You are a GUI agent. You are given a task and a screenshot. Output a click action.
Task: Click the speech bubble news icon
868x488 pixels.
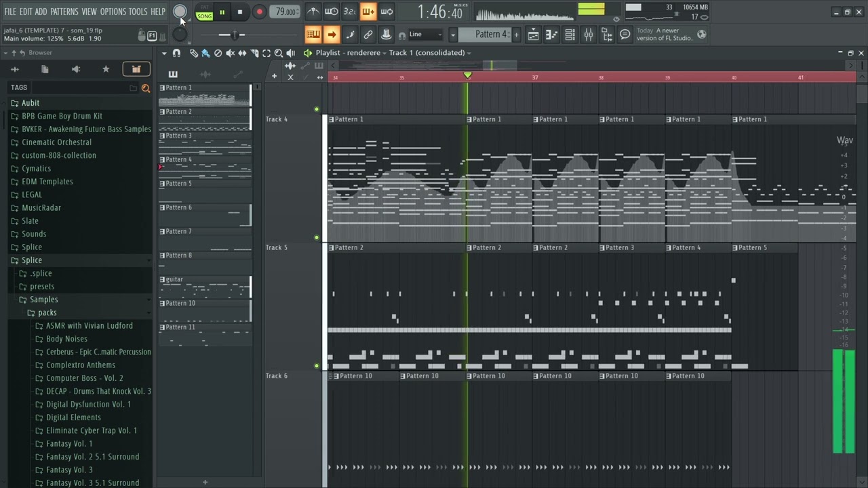pyautogui.click(x=625, y=35)
